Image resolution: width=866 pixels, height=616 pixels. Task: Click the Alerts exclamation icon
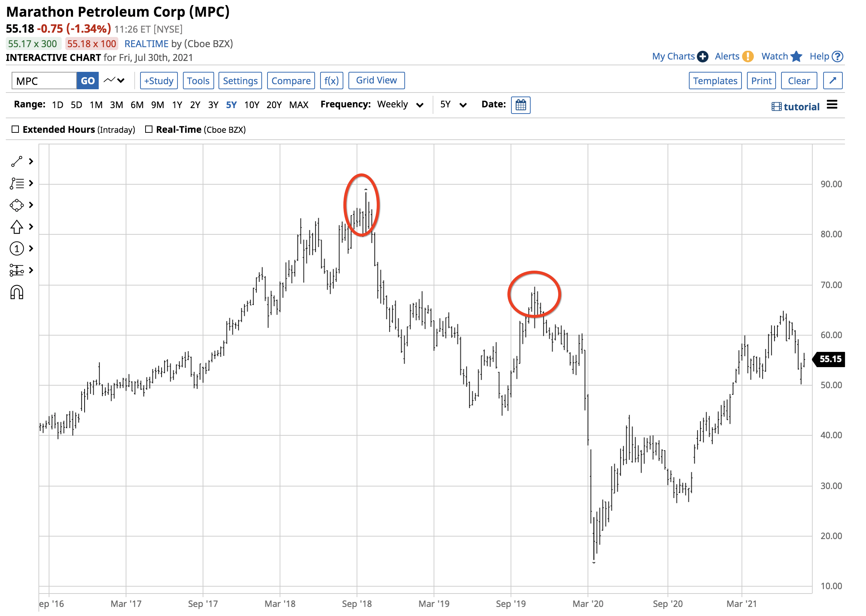coord(748,57)
